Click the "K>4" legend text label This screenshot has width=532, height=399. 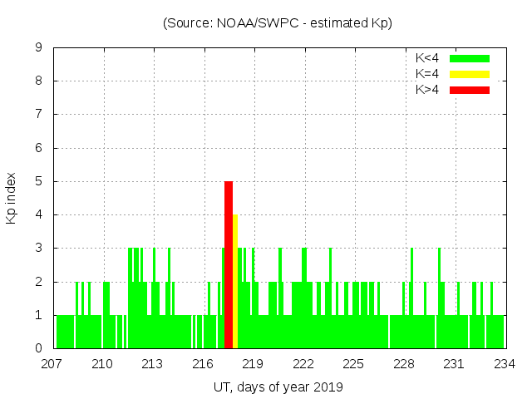coord(427,90)
